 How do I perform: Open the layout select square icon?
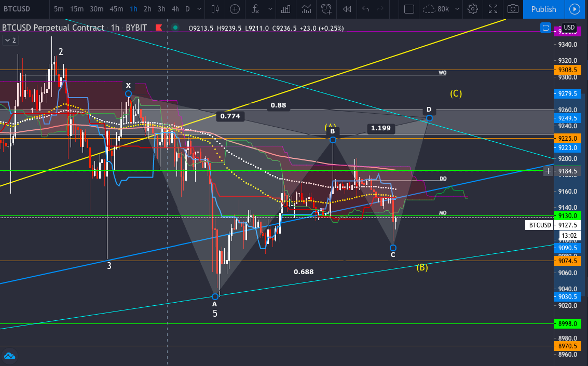pos(409,9)
